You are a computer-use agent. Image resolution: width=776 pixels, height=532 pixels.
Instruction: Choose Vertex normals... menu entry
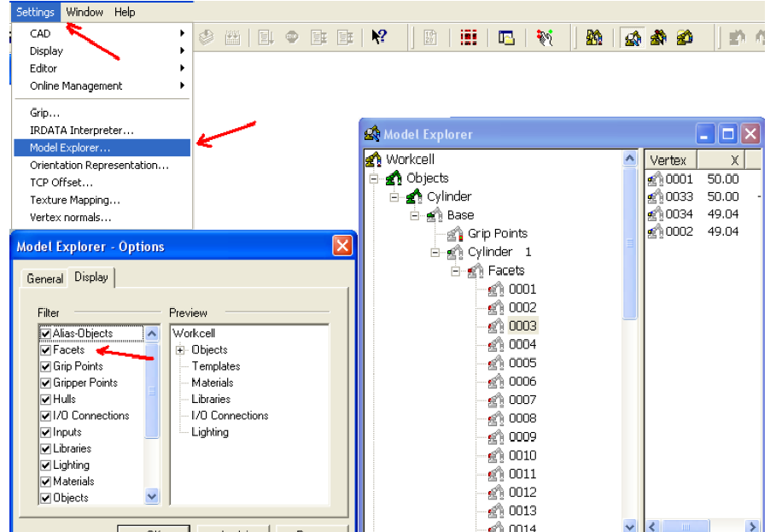click(102, 217)
